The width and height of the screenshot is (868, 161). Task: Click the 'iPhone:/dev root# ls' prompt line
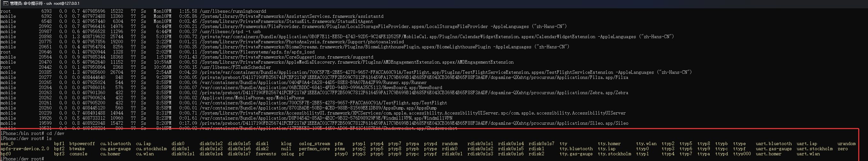coord(26,138)
